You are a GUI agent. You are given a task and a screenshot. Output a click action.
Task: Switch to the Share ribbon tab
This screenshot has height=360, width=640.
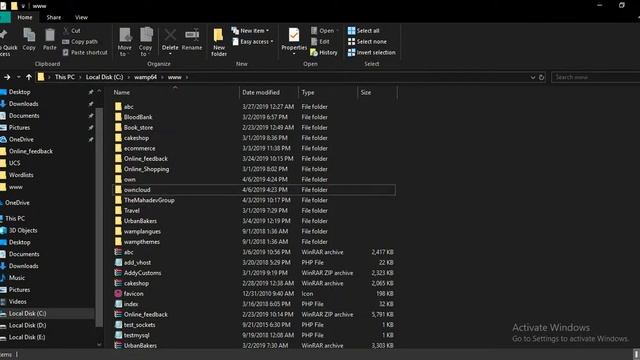(53, 18)
